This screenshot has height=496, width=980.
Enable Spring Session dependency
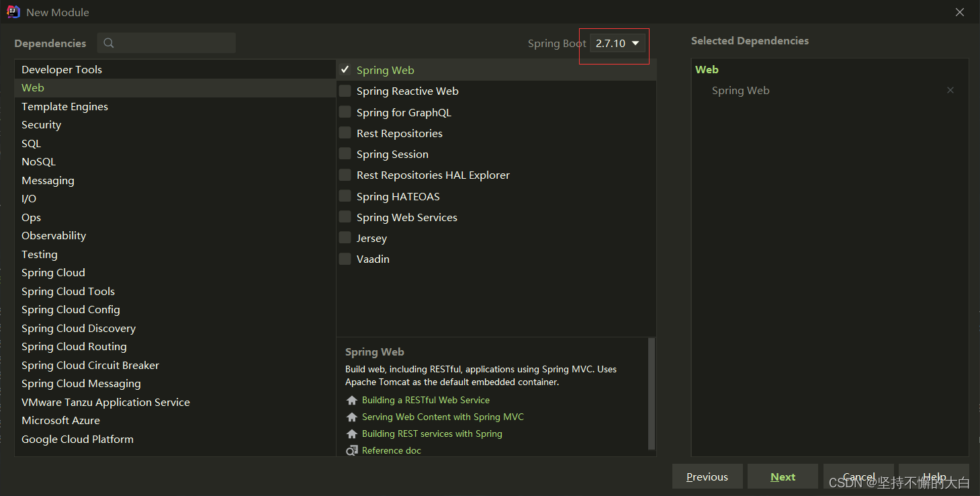[x=345, y=154]
